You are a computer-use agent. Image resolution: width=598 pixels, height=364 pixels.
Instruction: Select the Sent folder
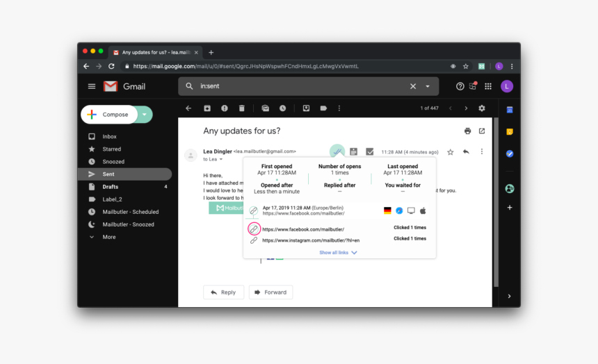tap(124, 174)
